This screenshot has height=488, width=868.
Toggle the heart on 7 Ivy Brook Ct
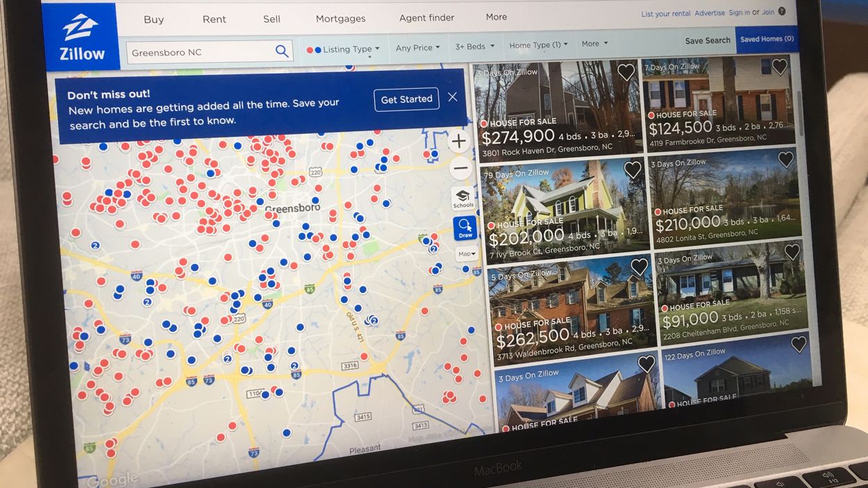(x=633, y=170)
